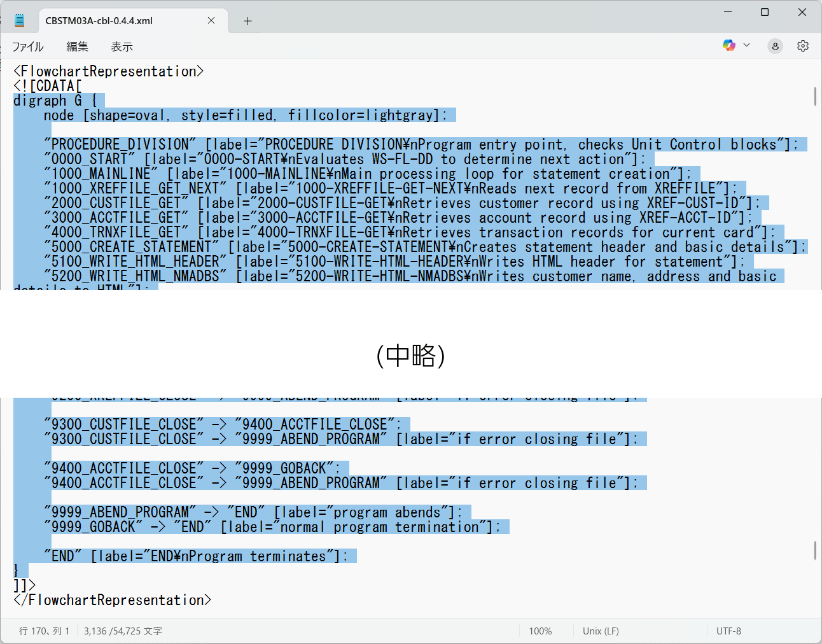Viewport: 822px width, 644px height.
Task: Click the </FlowchartRepresentation> closing tag
Action: (x=112, y=599)
